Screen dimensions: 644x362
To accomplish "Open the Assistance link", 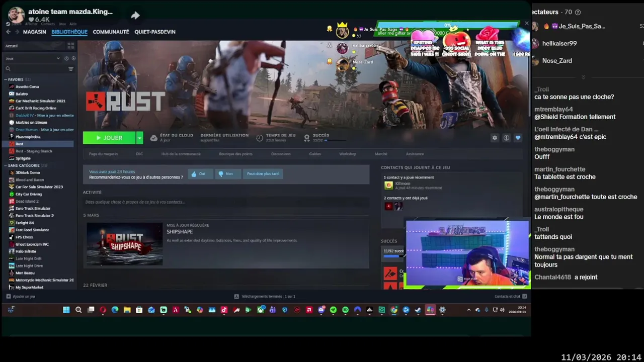I will pos(415,154).
